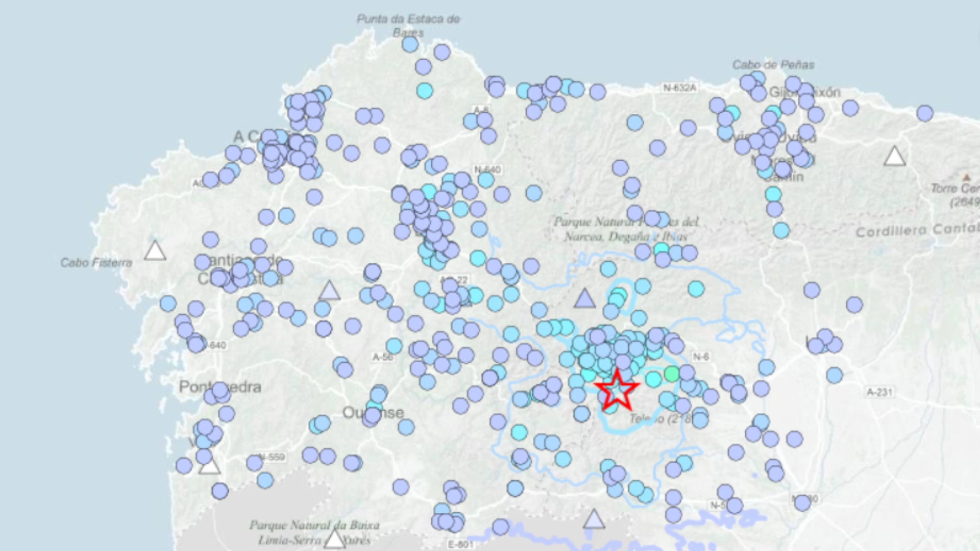Screen dimensions: 980x551
Task: Click the red star epicenter marker
Action: 617,390
